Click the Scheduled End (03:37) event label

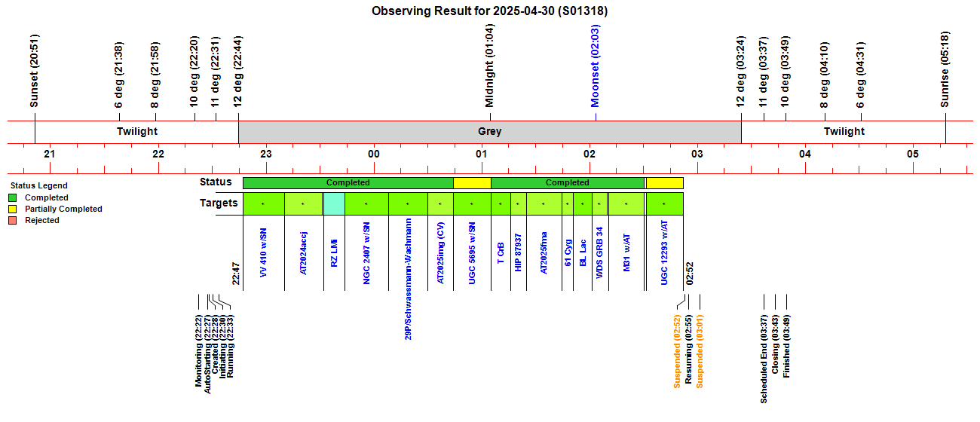[x=764, y=358]
